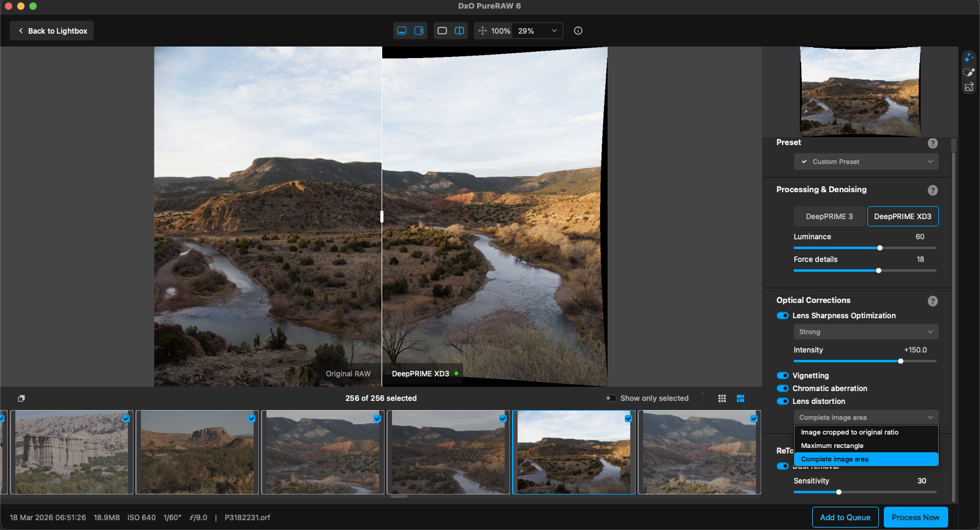Open the corrections sparkle tool

pyautogui.click(x=968, y=58)
